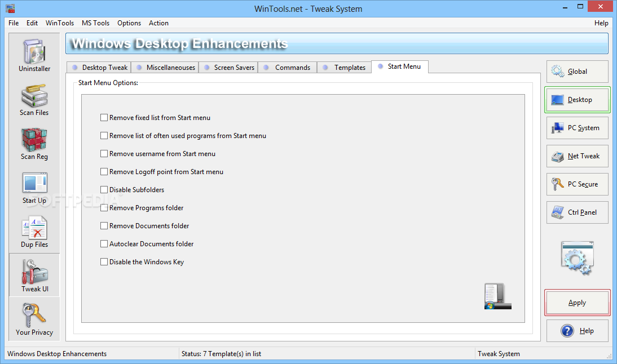Click the Help button with question mark
This screenshot has height=364, width=617.
tap(578, 331)
